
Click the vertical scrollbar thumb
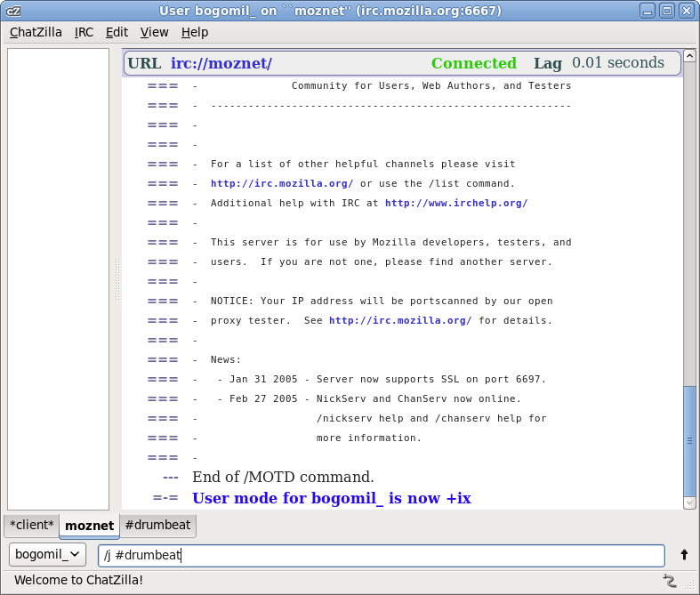[689, 441]
